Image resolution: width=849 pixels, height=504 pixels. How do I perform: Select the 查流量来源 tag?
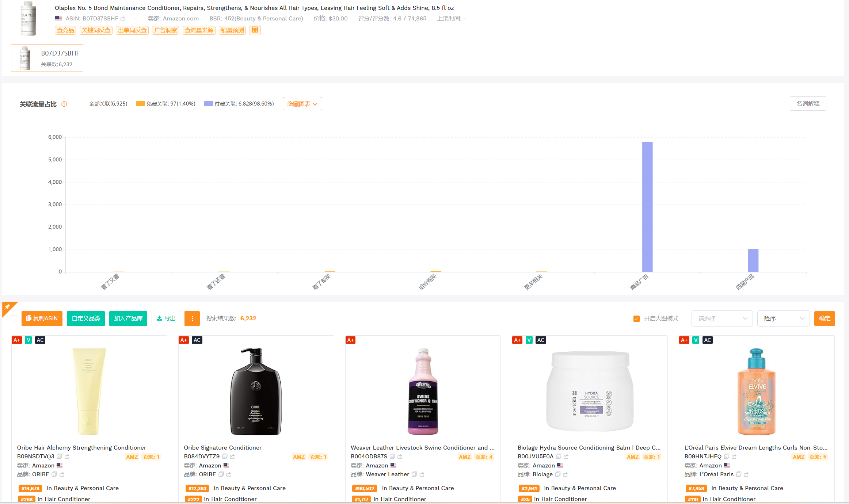tap(199, 30)
